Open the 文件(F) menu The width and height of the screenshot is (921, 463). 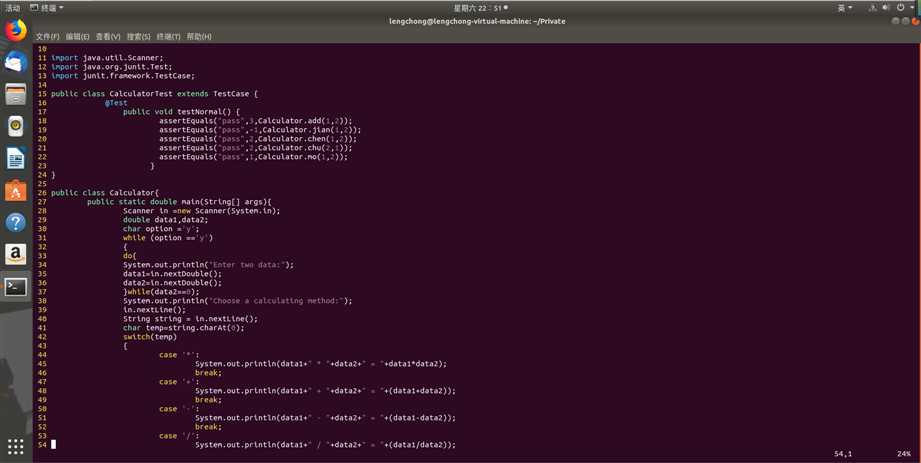[x=48, y=36]
